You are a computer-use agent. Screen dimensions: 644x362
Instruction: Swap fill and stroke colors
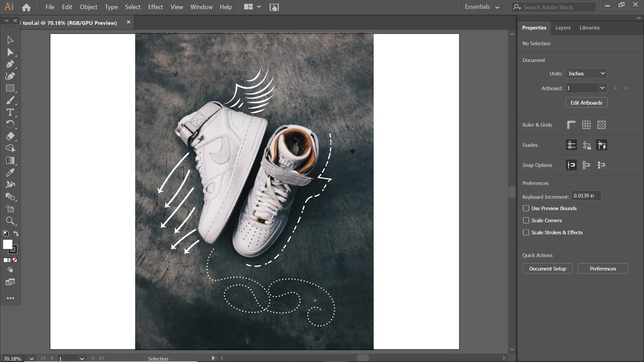click(16, 233)
